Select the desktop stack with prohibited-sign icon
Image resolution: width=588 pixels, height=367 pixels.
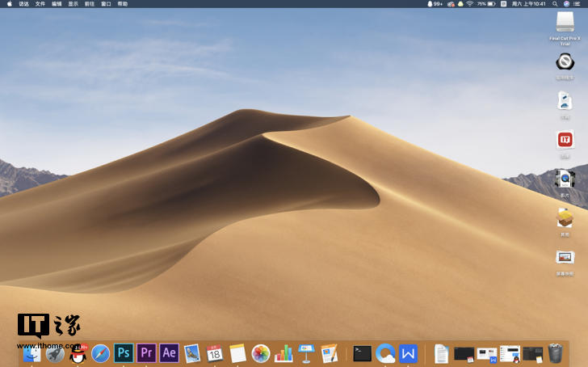point(565,61)
